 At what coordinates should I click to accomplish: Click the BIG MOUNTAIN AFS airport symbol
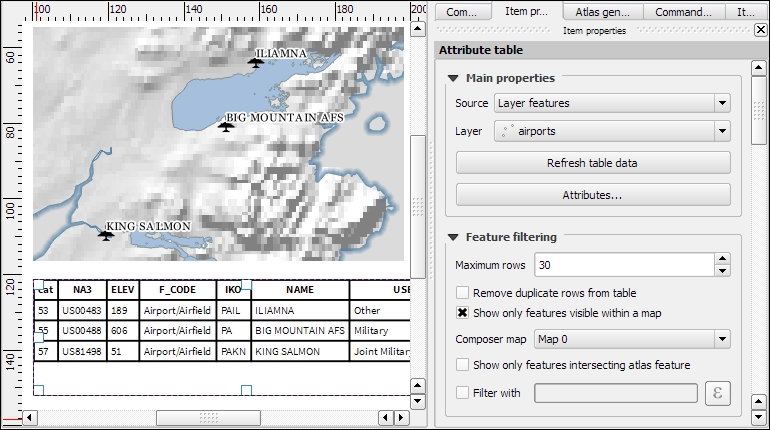226,127
